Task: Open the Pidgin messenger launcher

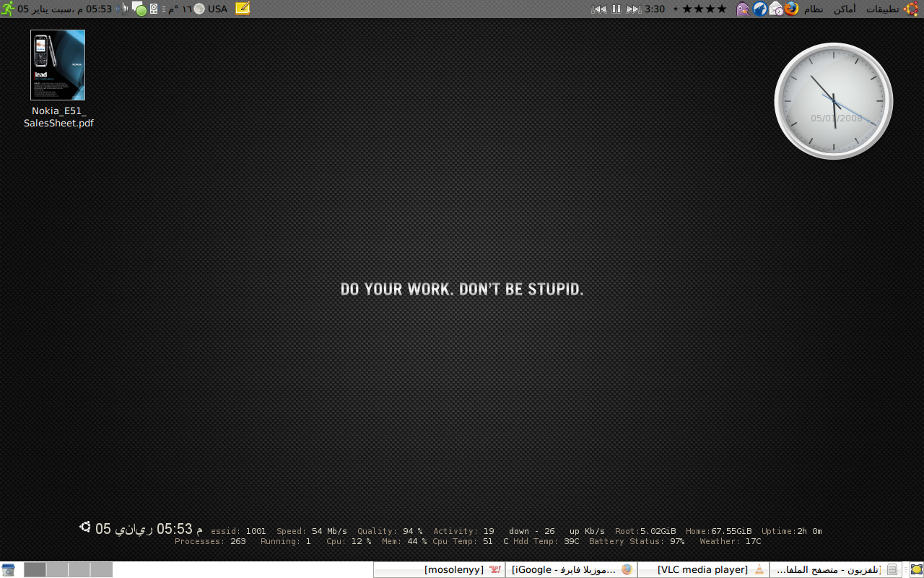Action: (x=743, y=9)
